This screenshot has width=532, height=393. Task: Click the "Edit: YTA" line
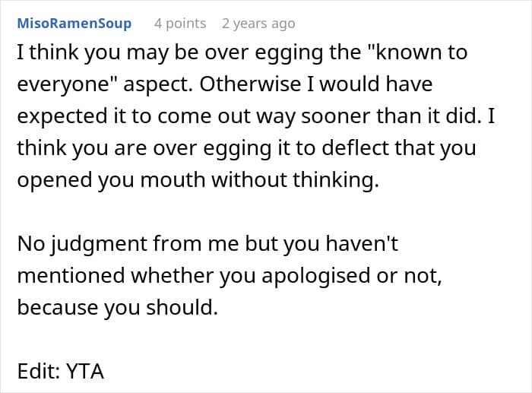(x=59, y=372)
